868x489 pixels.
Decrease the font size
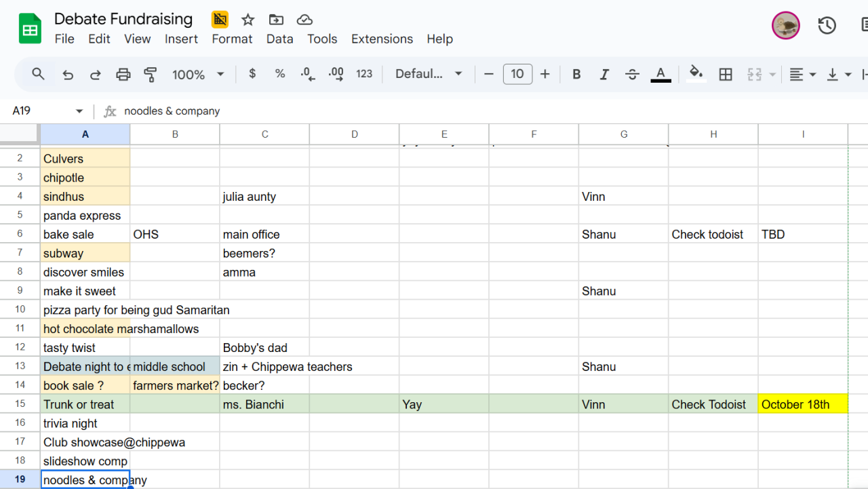489,74
